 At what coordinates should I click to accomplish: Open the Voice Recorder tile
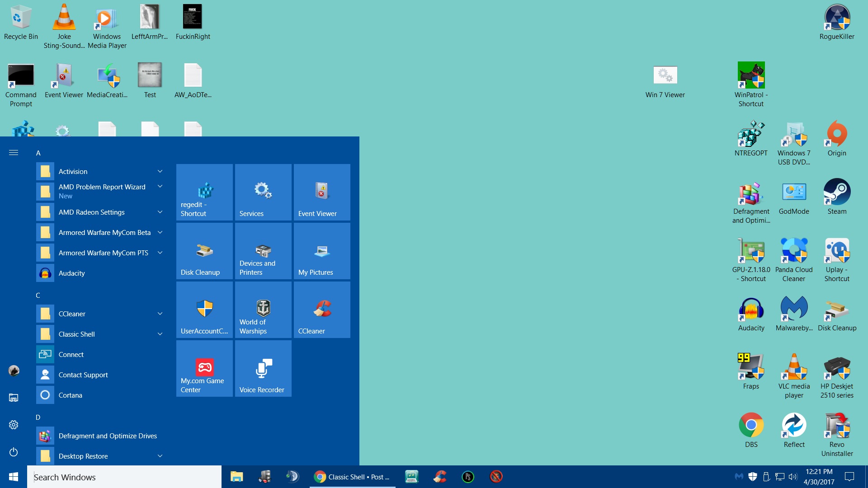point(263,368)
